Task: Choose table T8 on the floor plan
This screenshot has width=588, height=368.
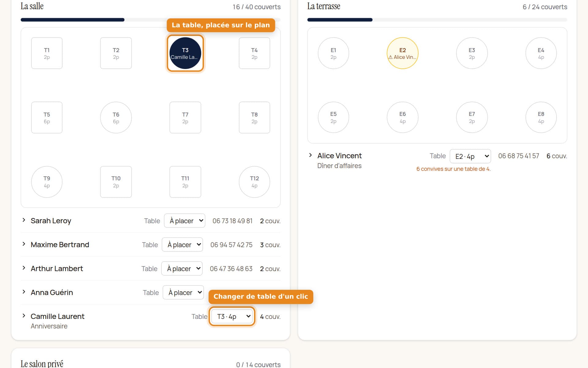Action: [254, 117]
